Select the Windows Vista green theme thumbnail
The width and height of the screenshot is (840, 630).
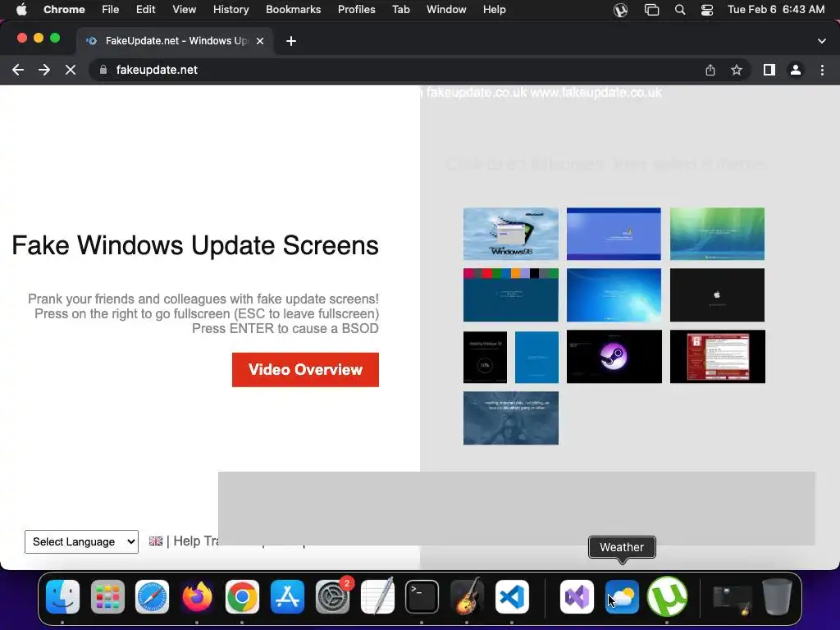pyautogui.click(x=717, y=234)
